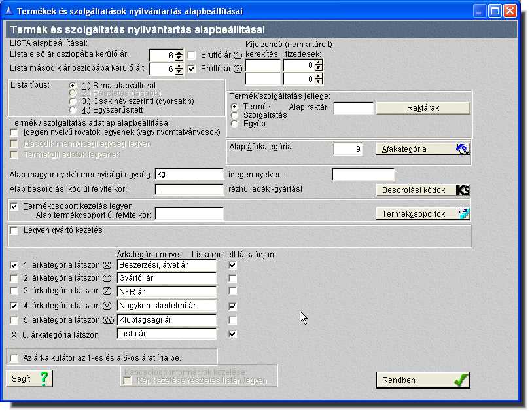Enable the first Bruttó ár (1) checkbox

[x=192, y=56]
